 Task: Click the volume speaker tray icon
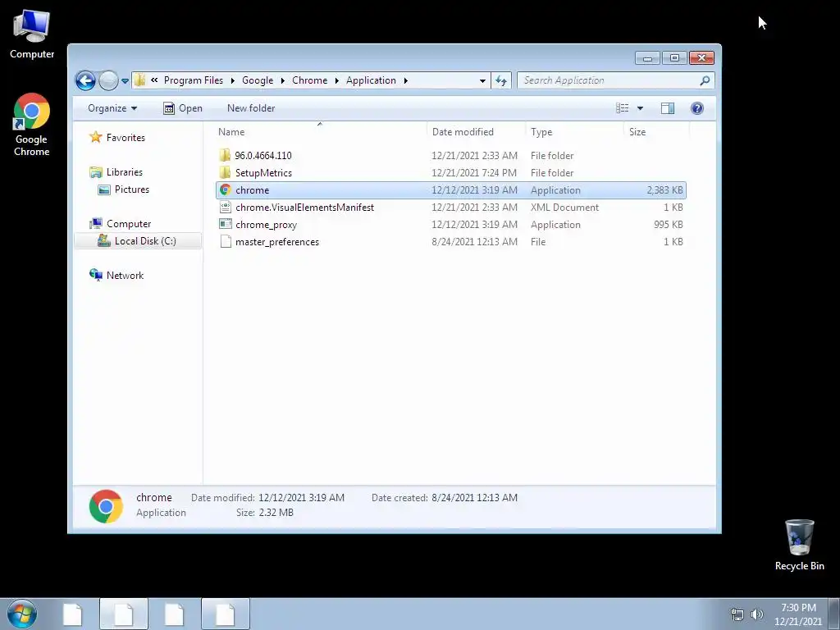[757, 614]
